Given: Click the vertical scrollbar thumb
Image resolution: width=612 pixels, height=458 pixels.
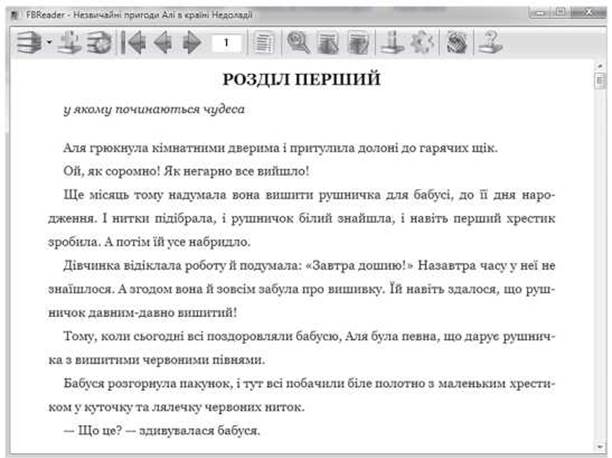Looking at the screenshot, I should (600, 80).
